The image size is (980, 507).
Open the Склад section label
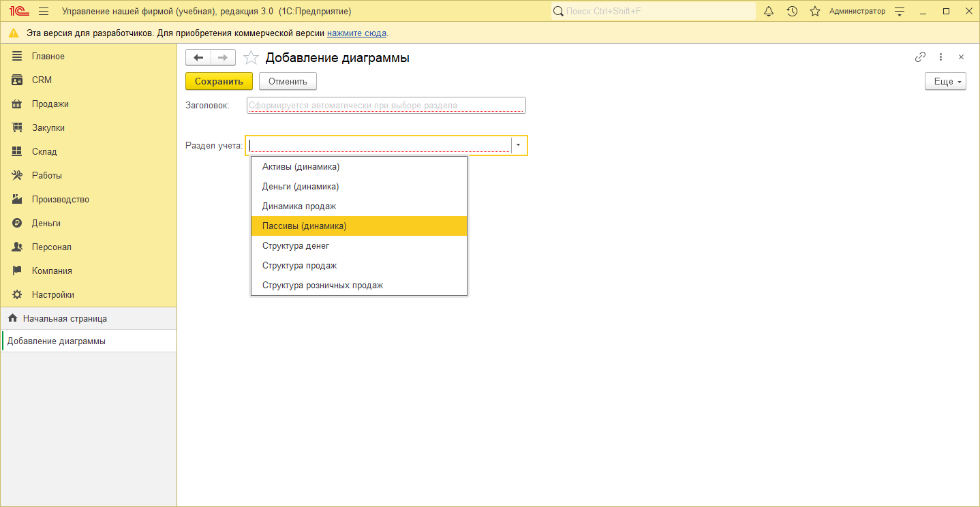44,151
